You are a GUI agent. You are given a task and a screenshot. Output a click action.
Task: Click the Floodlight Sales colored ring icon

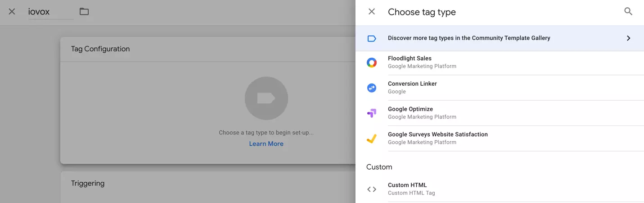coord(371,63)
